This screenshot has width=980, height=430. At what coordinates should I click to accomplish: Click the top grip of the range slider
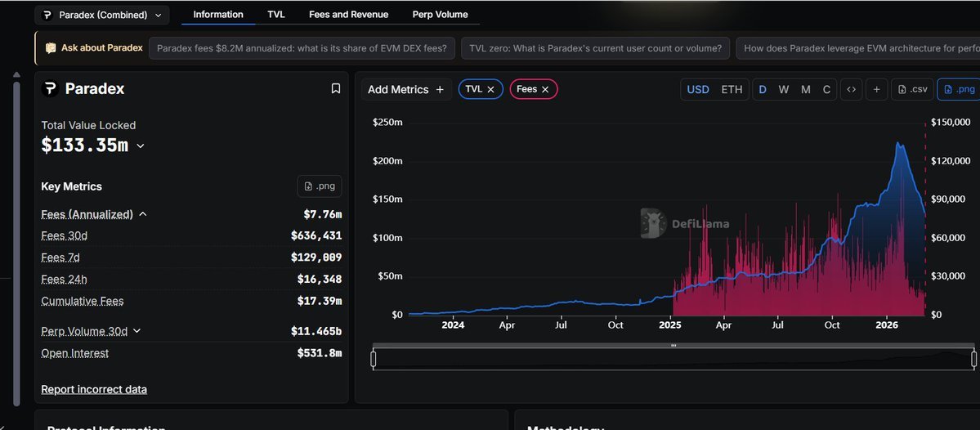(x=673, y=345)
